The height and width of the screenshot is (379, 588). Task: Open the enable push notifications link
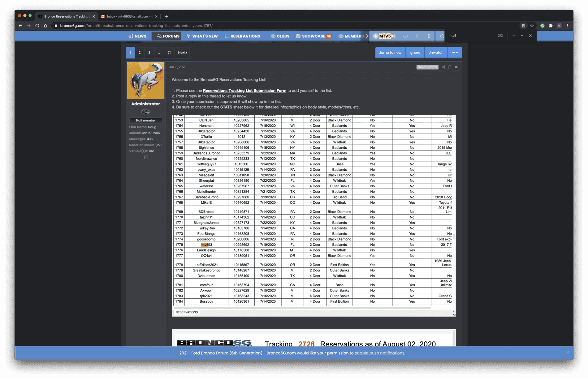pyautogui.click(x=379, y=353)
